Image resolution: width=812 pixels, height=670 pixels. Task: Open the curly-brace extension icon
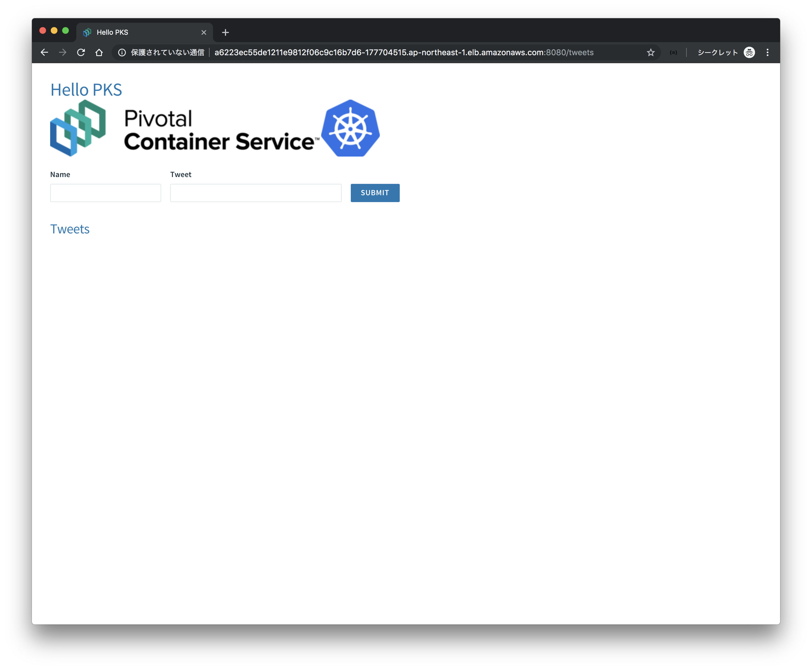coord(673,52)
